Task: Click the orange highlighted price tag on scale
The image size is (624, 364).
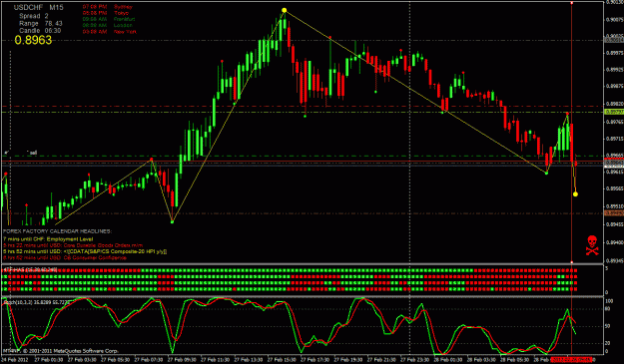Action: (x=614, y=213)
